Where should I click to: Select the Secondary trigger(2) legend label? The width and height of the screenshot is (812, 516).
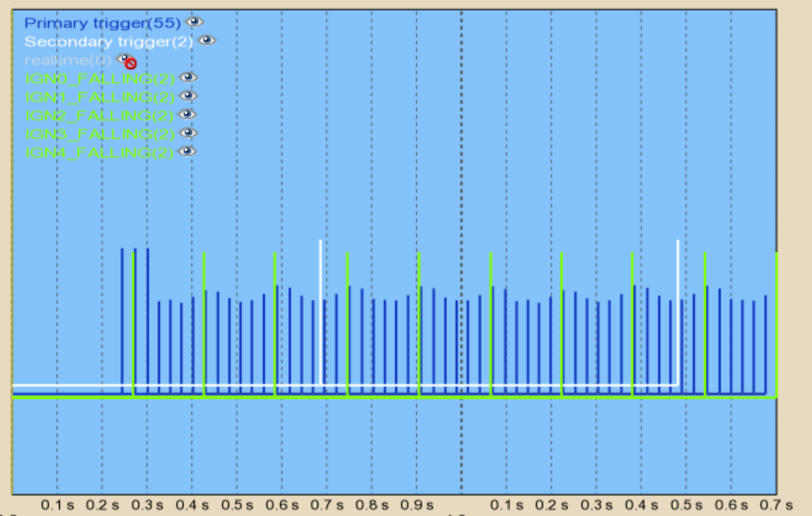click(109, 41)
